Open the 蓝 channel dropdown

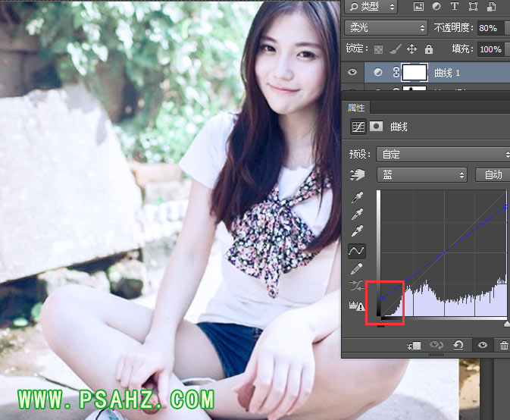[421, 175]
